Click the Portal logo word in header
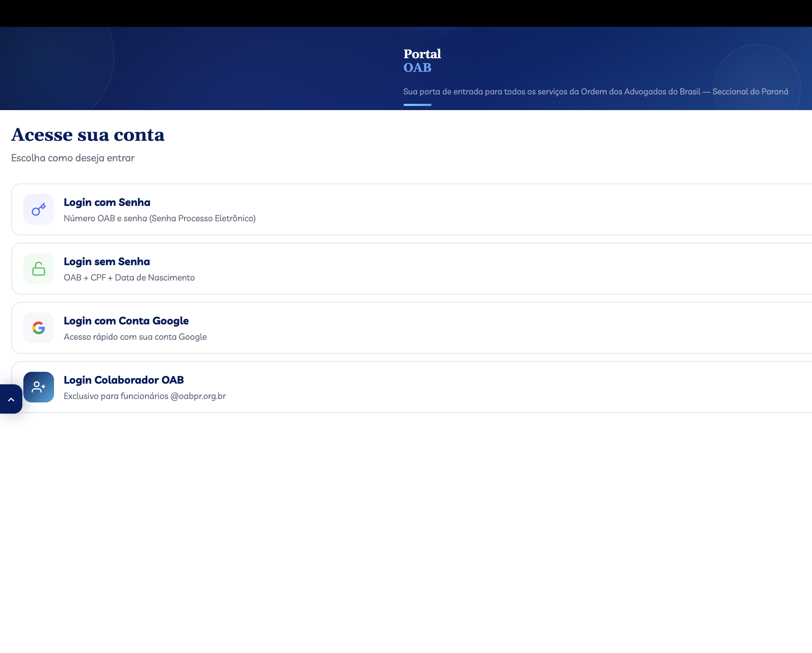The width and height of the screenshot is (812, 653). [x=422, y=54]
